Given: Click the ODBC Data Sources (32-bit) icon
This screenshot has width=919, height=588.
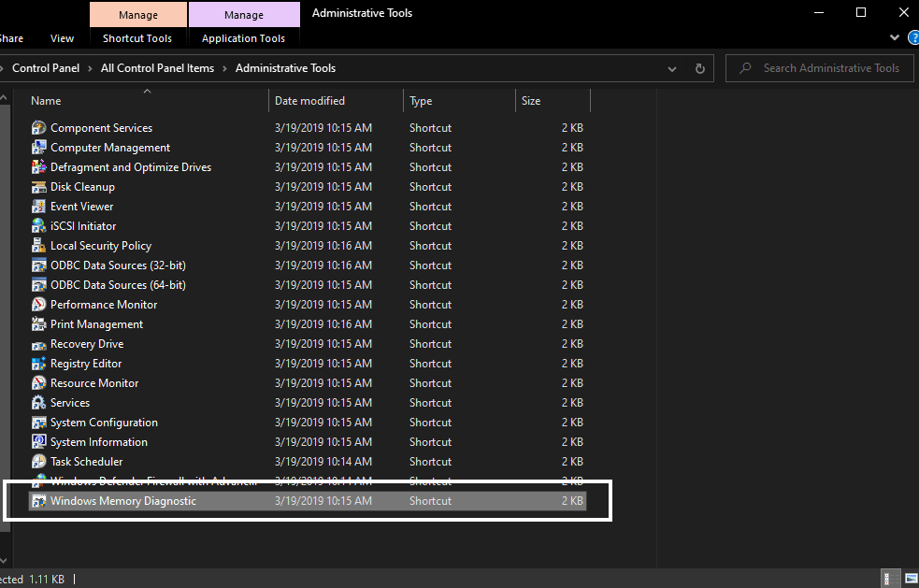Looking at the screenshot, I should (38, 265).
